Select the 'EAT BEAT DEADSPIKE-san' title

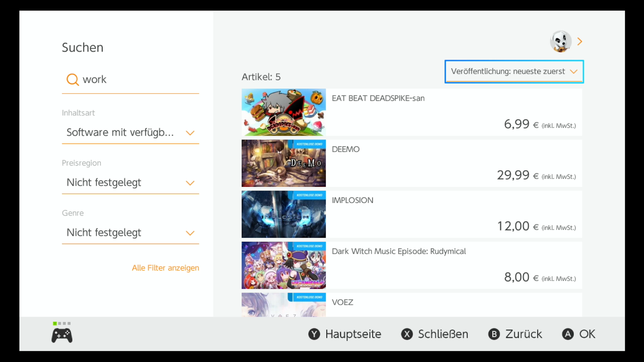pyautogui.click(x=378, y=98)
